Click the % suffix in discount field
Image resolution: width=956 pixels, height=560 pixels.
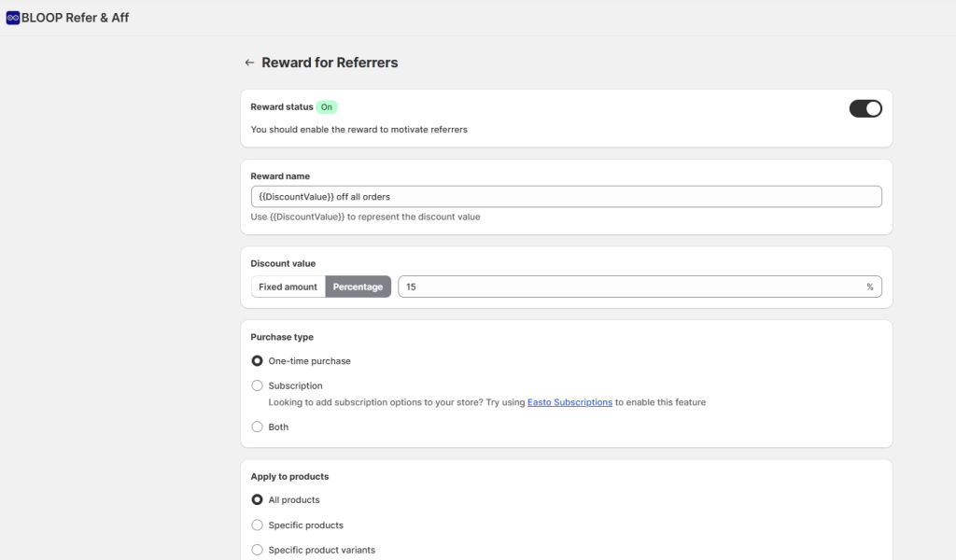pyautogui.click(x=869, y=287)
